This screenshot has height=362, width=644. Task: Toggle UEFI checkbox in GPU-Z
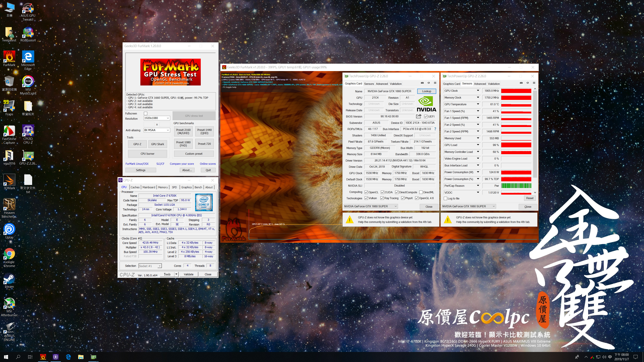(426, 116)
